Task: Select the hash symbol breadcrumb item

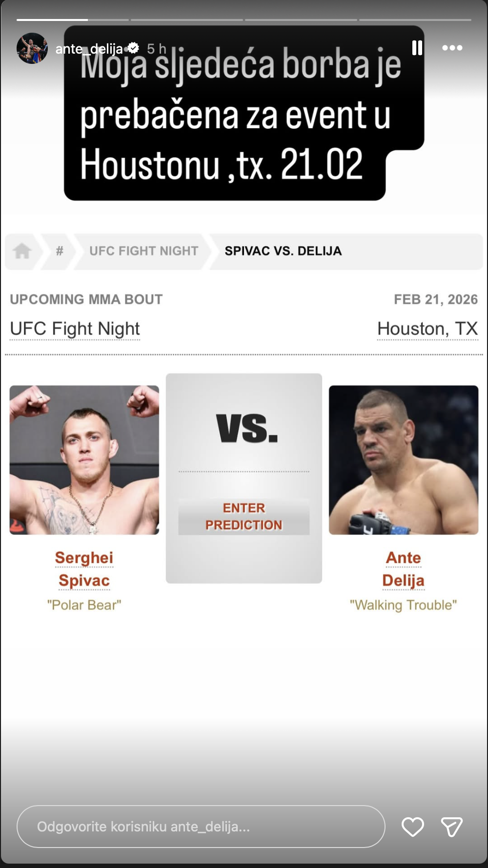Action: 60,251
